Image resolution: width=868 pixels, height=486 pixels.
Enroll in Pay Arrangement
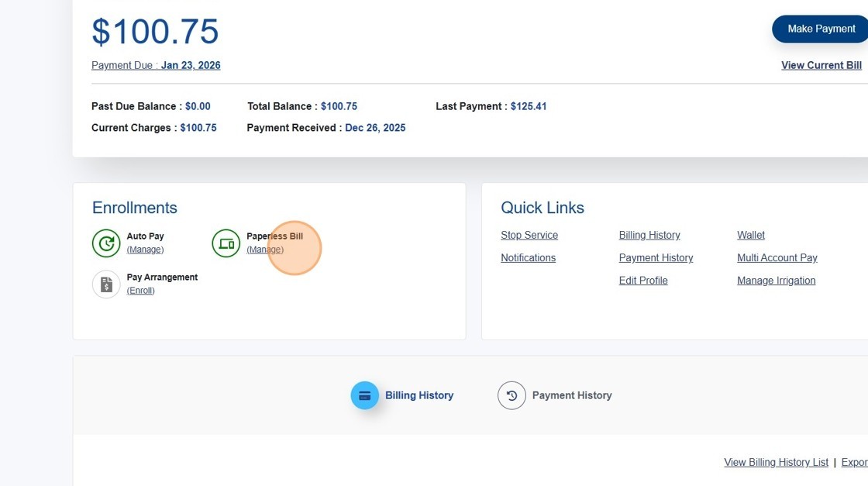(140, 291)
